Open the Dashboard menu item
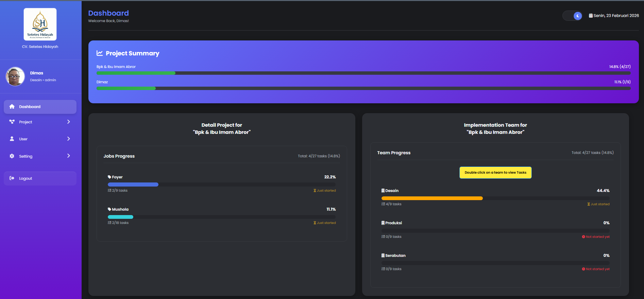 pyautogui.click(x=40, y=107)
